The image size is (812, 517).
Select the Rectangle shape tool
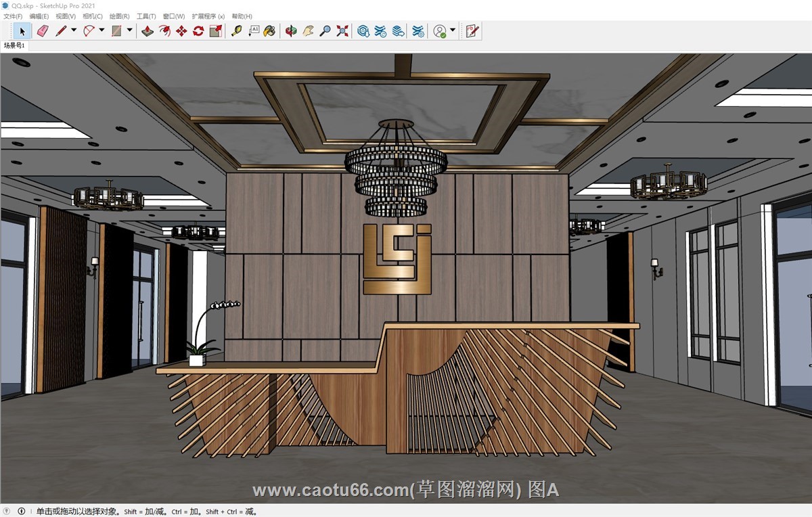(x=116, y=30)
